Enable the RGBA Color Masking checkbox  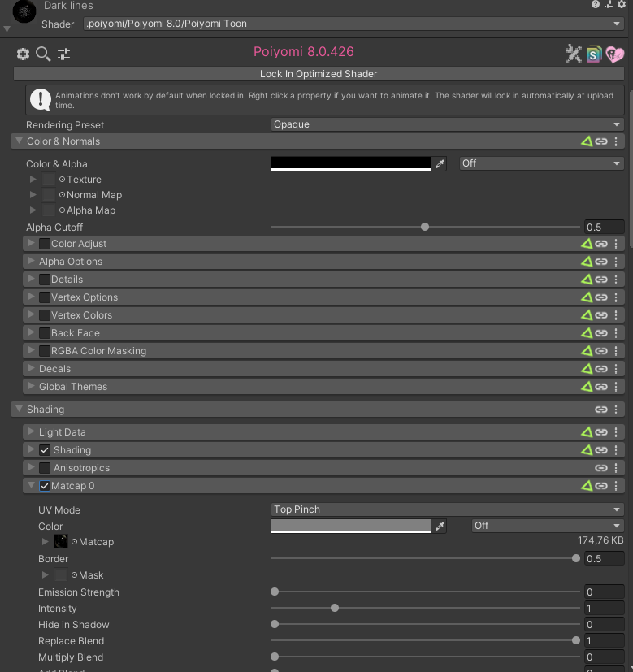[44, 351]
